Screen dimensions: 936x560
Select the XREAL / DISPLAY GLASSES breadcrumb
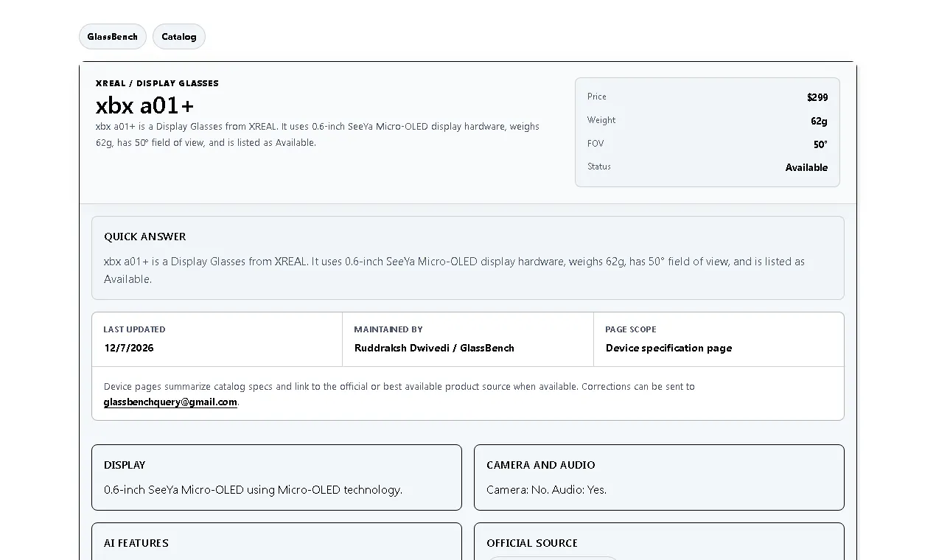(157, 83)
